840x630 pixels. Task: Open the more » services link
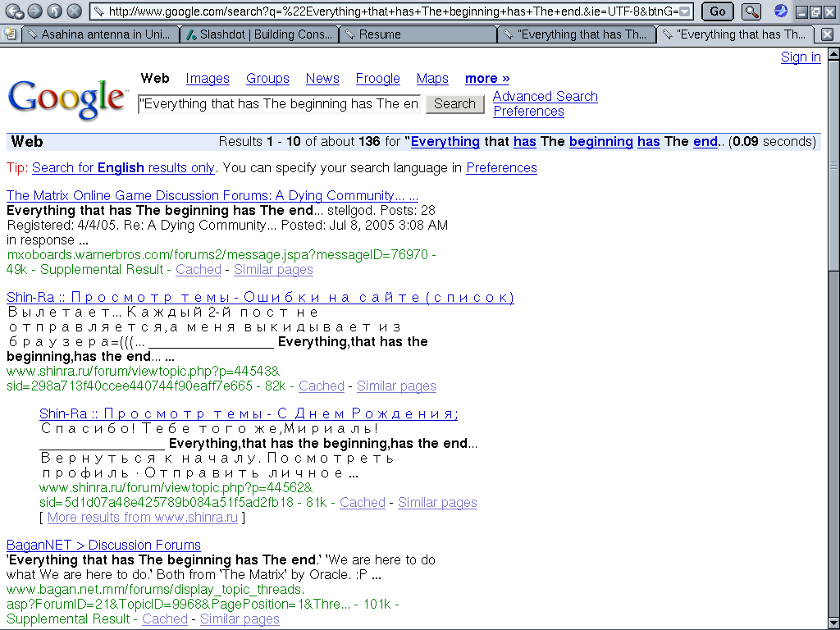[487, 79]
